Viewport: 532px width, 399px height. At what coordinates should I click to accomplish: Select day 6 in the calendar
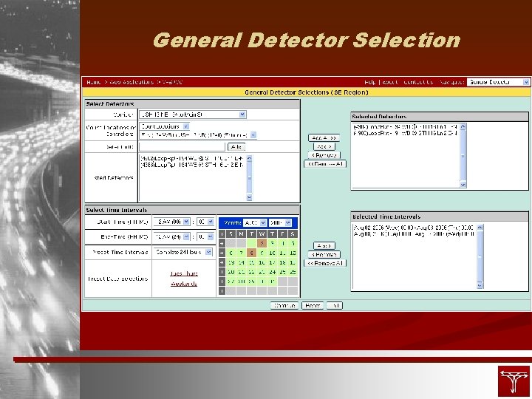[x=231, y=253]
